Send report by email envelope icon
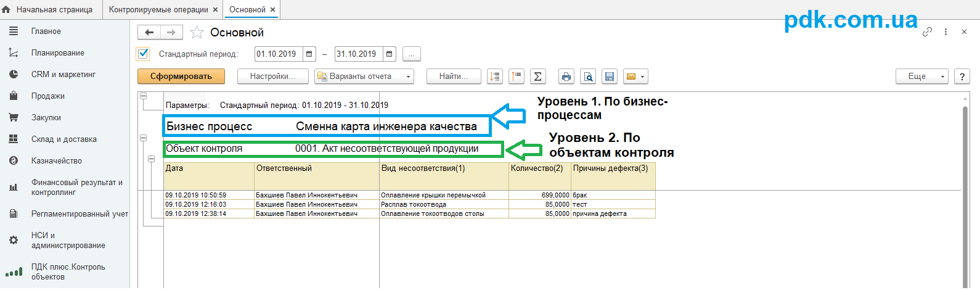 click(635, 77)
